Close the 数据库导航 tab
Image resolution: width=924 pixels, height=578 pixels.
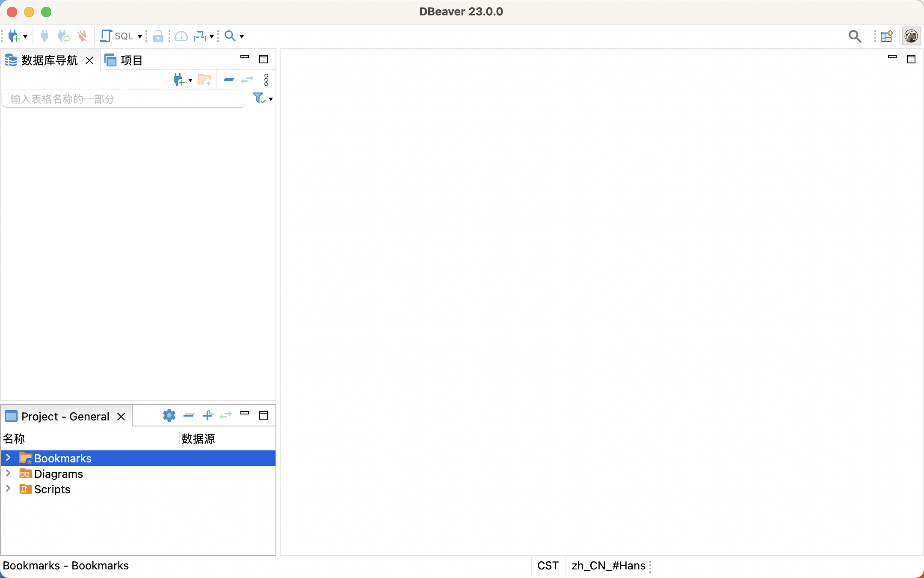pyautogui.click(x=89, y=60)
